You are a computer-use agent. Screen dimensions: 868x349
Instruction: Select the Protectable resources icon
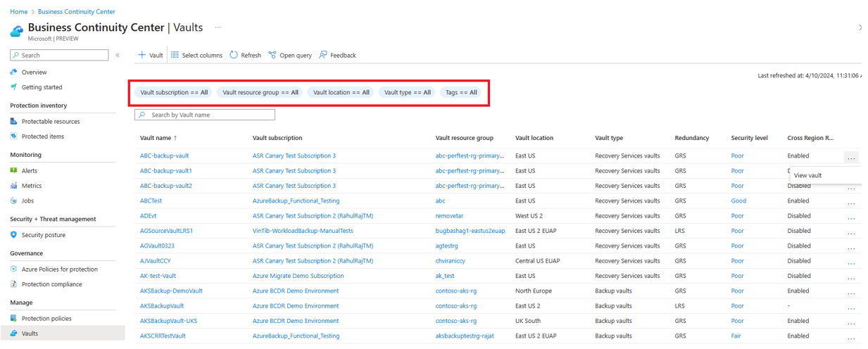click(13, 121)
